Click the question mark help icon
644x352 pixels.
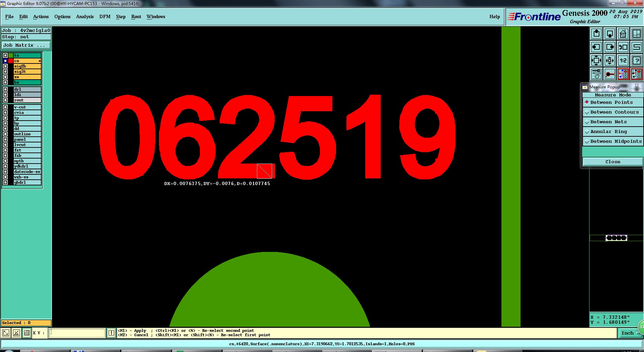(637, 60)
